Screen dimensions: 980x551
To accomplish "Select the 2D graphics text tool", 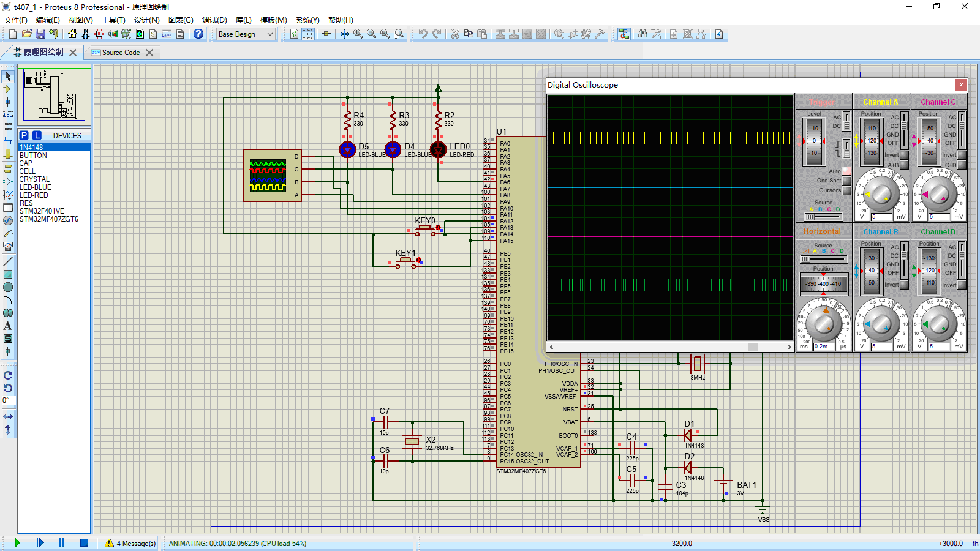I will tap(8, 323).
